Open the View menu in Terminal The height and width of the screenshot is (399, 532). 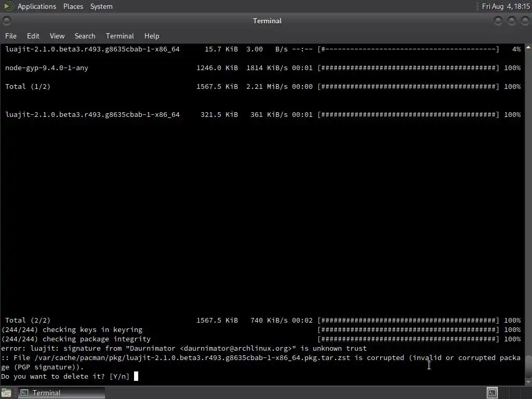click(57, 36)
